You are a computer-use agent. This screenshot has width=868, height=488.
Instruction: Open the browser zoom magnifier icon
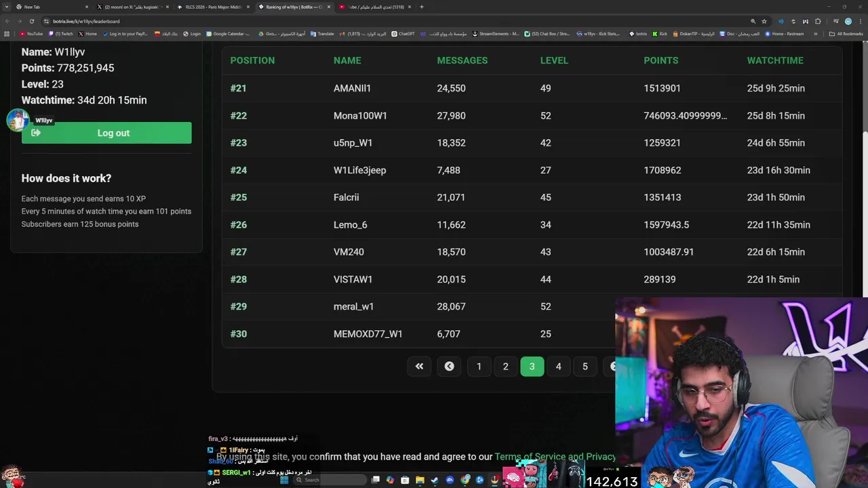[x=753, y=21]
